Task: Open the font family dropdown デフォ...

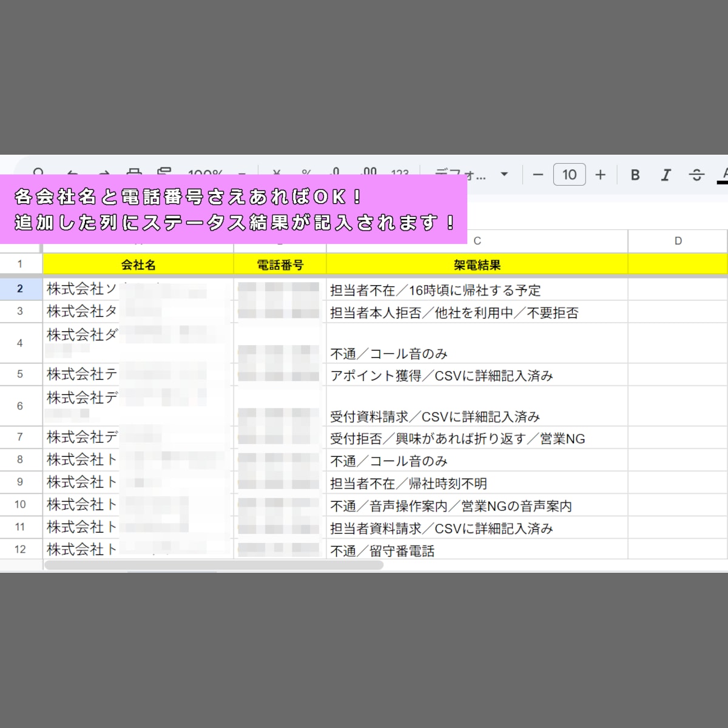Action: [471, 175]
